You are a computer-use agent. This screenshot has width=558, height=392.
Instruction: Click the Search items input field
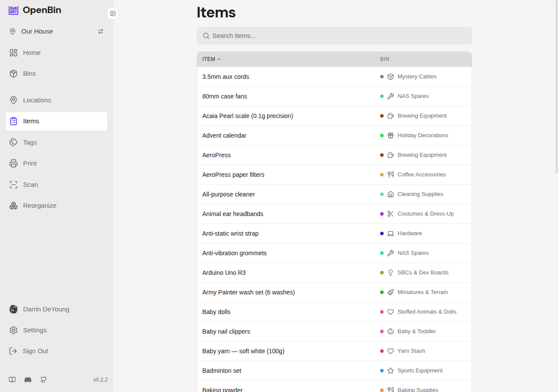(x=334, y=36)
